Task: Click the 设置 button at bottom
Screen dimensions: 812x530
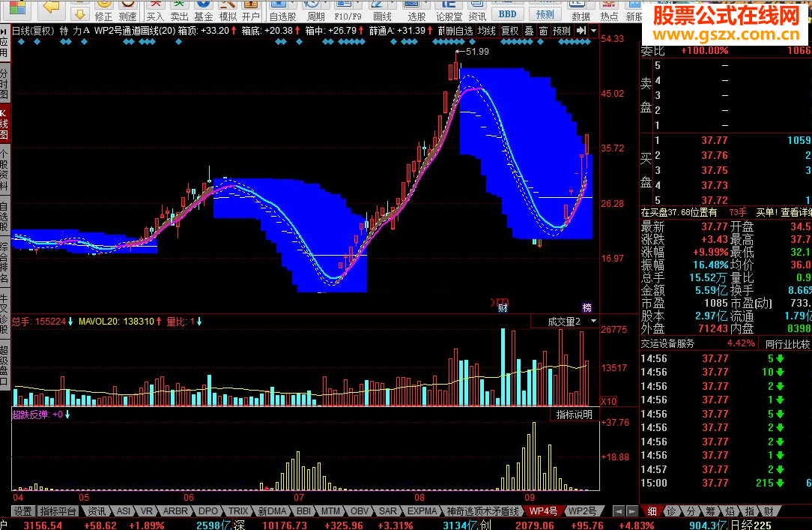Action: [22, 511]
